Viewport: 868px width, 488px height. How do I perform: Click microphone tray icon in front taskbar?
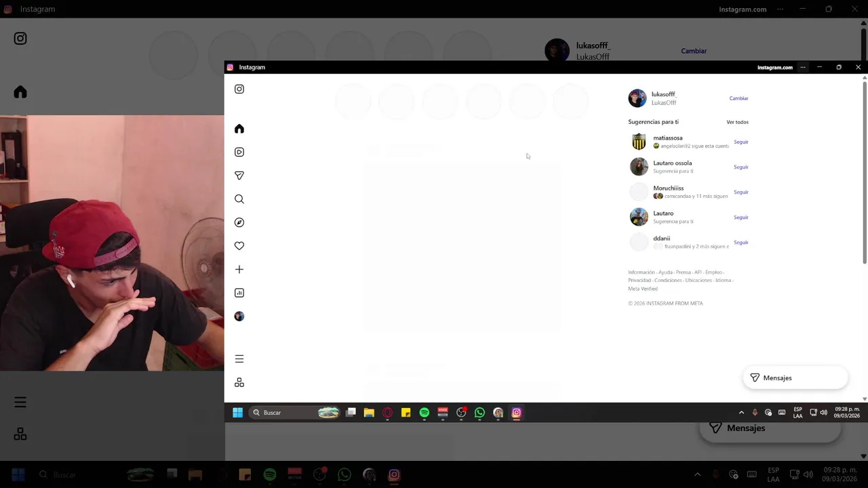point(755,412)
